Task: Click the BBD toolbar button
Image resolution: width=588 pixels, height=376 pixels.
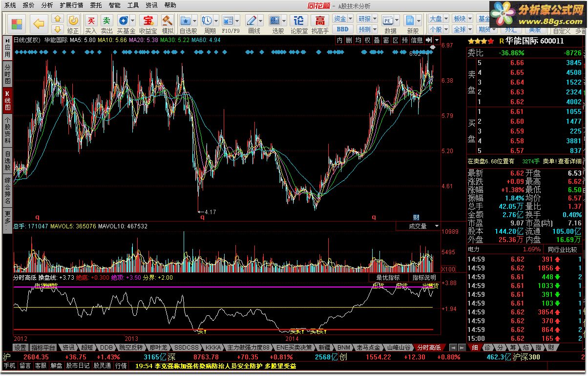Action: tap(342, 29)
